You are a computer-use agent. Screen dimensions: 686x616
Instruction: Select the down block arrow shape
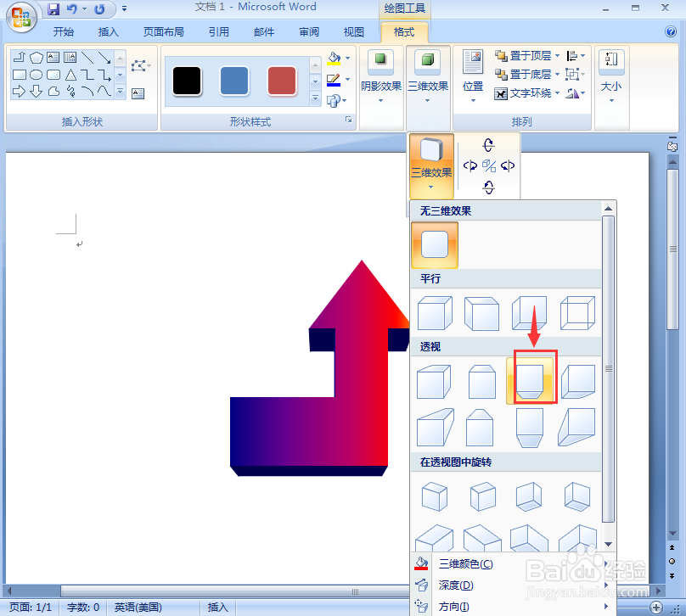click(x=37, y=92)
